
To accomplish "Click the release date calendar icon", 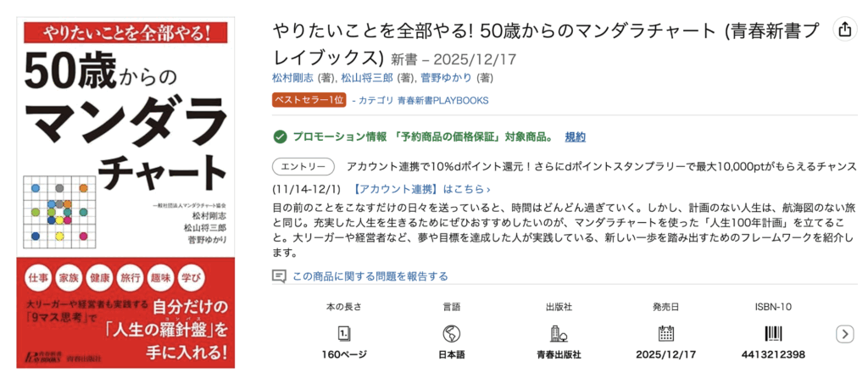I will click(666, 333).
